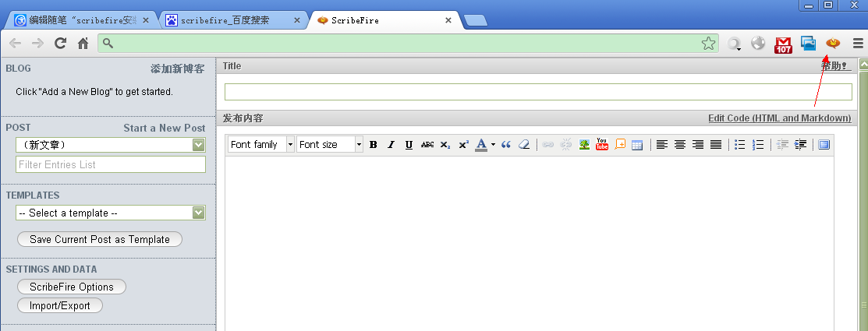This screenshot has width=868, height=331.
Task: Click the insert table icon
Action: (x=637, y=145)
